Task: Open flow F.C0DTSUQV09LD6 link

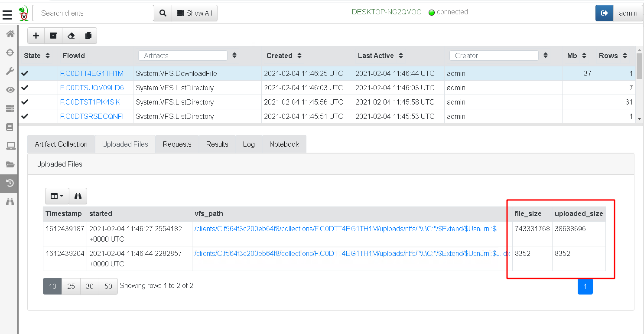Action: tap(92, 88)
